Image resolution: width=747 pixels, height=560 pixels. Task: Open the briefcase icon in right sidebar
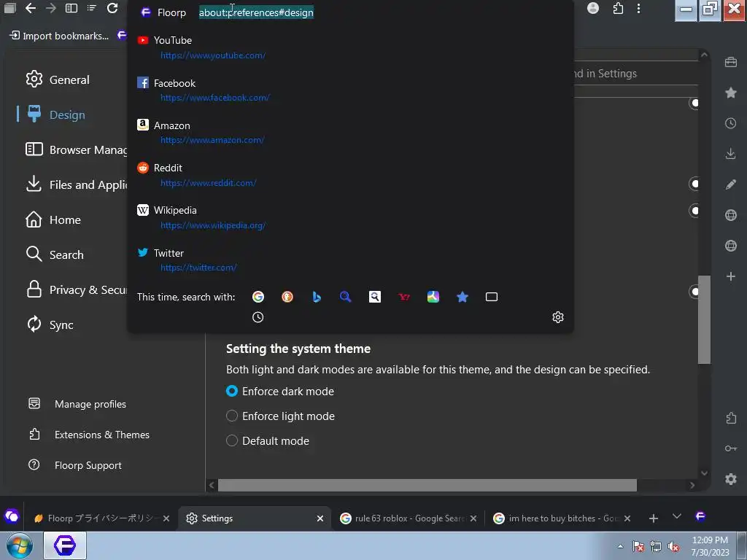tap(731, 63)
